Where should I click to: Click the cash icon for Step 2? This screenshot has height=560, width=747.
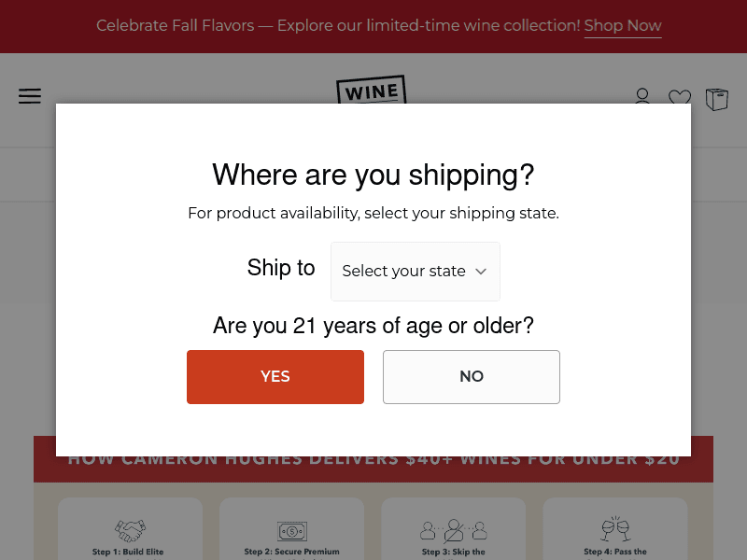click(291, 531)
